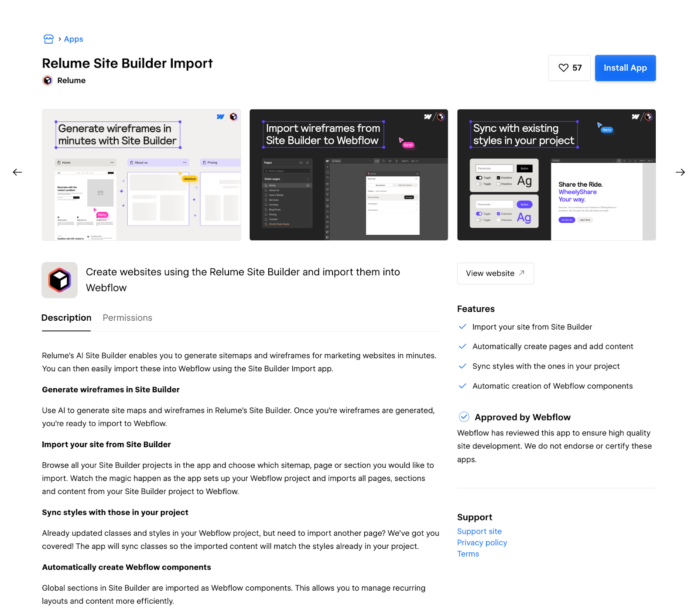
Task: Open the Apps breadcrumb link
Action: 73,39
